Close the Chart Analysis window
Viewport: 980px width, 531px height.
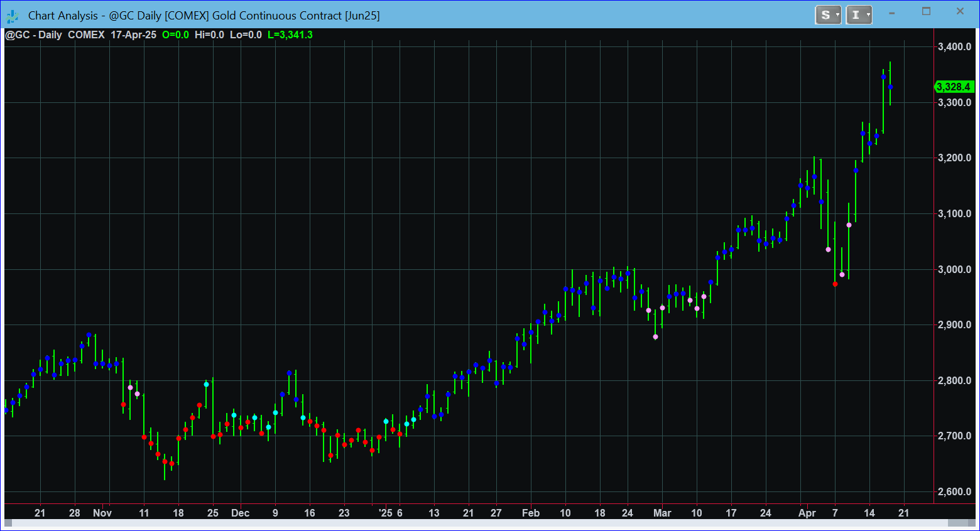tap(960, 11)
